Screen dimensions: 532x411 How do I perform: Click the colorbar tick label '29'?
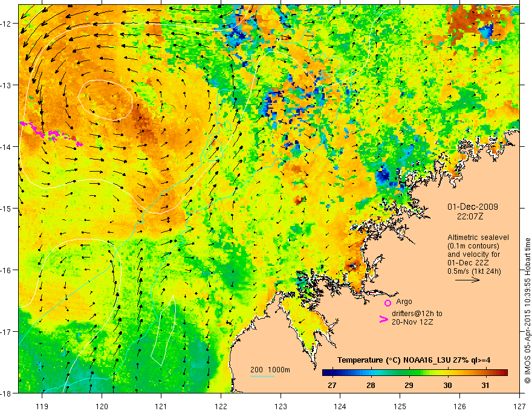(409, 385)
